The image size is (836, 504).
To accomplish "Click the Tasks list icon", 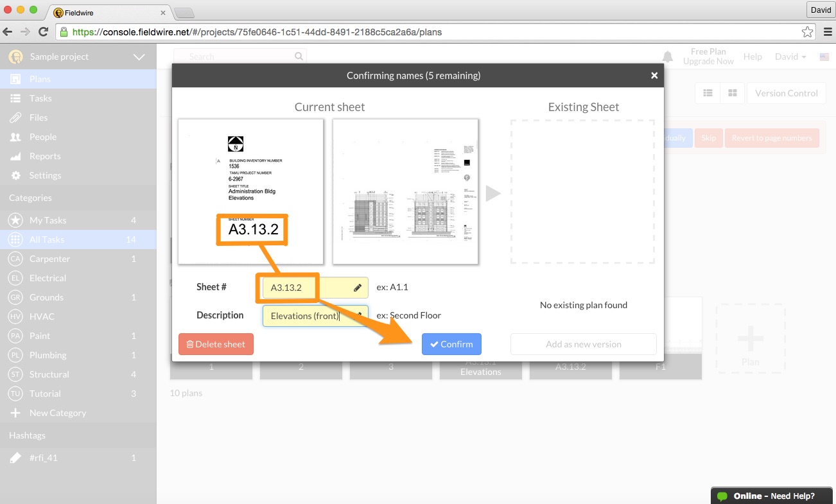I will [x=16, y=98].
